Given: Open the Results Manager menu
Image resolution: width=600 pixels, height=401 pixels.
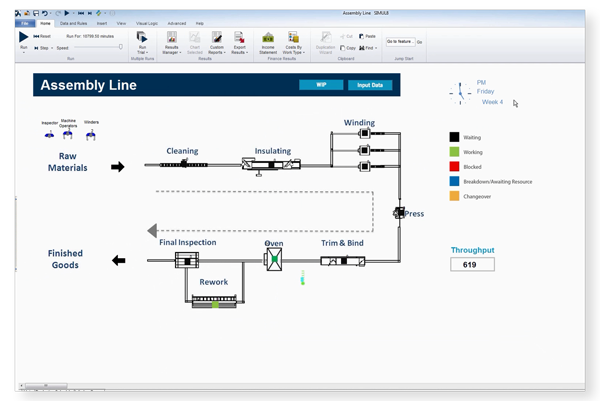Looking at the screenshot, I should click(171, 43).
